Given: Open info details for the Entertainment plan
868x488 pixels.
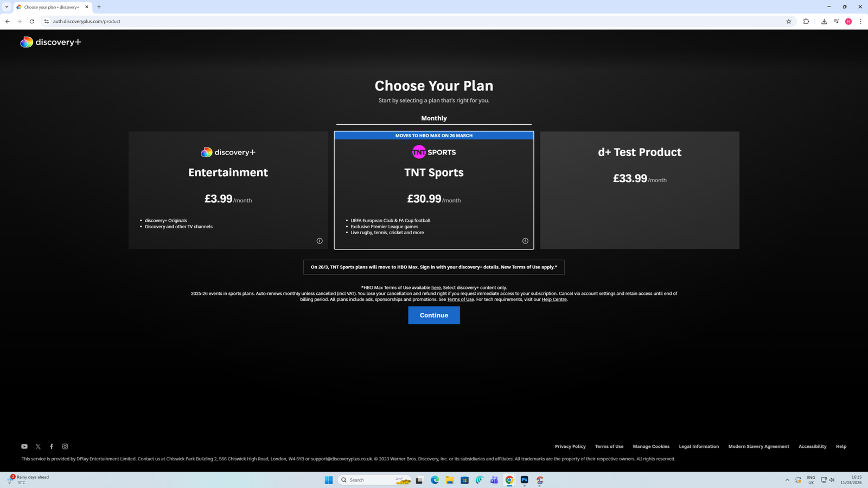Looking at the screenshot, I should point(320,240).
